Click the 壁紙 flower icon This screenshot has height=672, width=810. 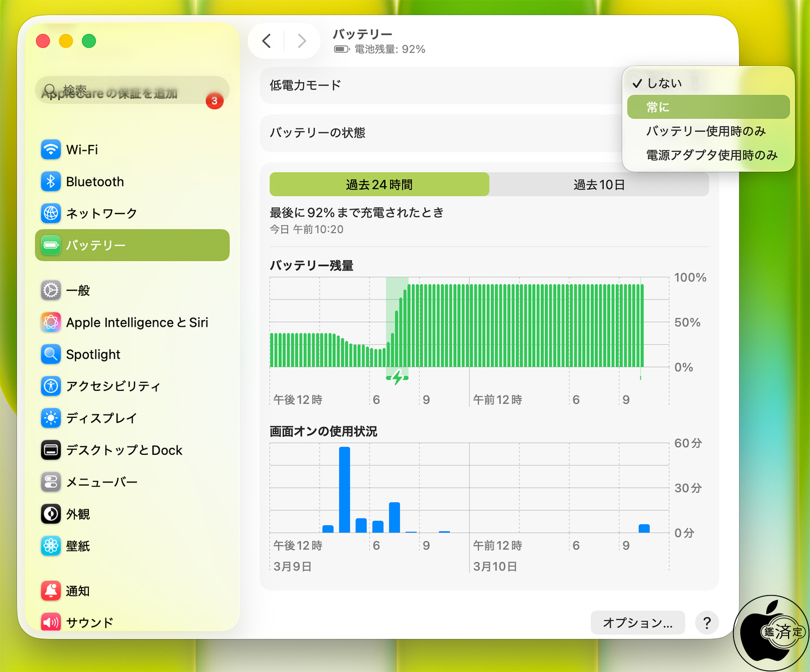(x=51, y=545)
